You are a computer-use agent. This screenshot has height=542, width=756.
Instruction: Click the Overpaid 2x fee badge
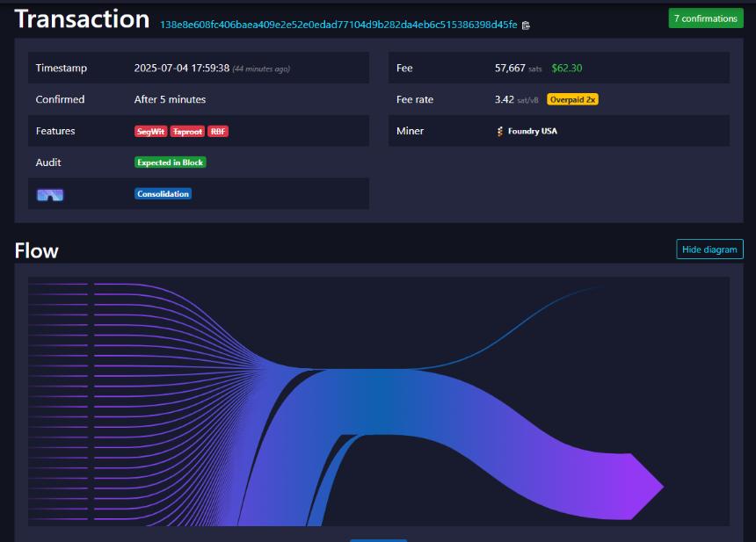point(572,99)
